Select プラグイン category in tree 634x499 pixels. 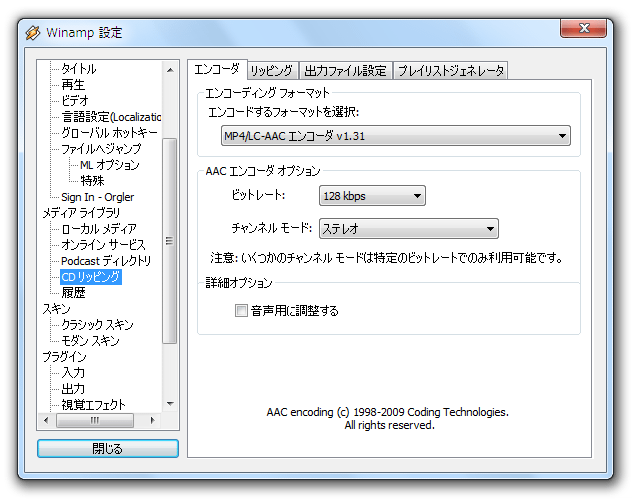(64, 357)
